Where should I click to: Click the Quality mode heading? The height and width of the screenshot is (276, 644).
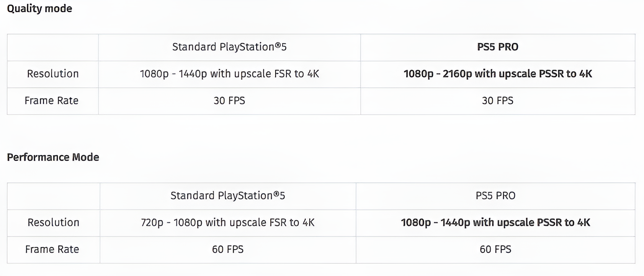(x=39, y=9)
